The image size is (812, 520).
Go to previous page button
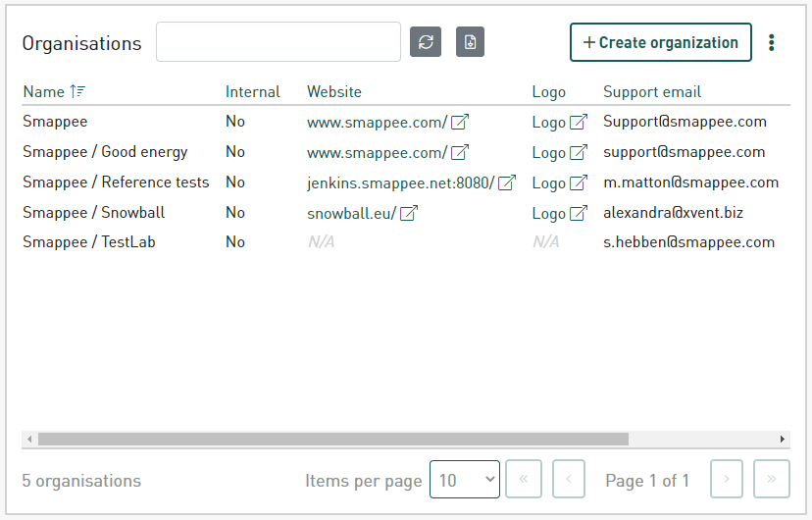tap(569, 479)
